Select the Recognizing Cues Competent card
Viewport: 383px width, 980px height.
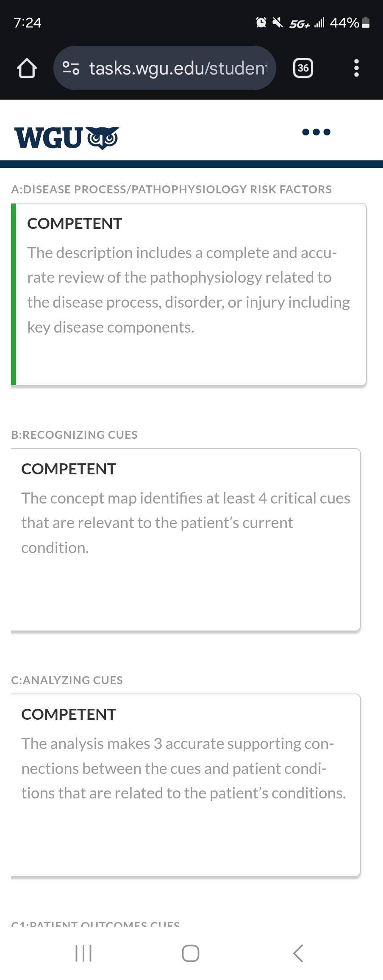tap(186, 540)
